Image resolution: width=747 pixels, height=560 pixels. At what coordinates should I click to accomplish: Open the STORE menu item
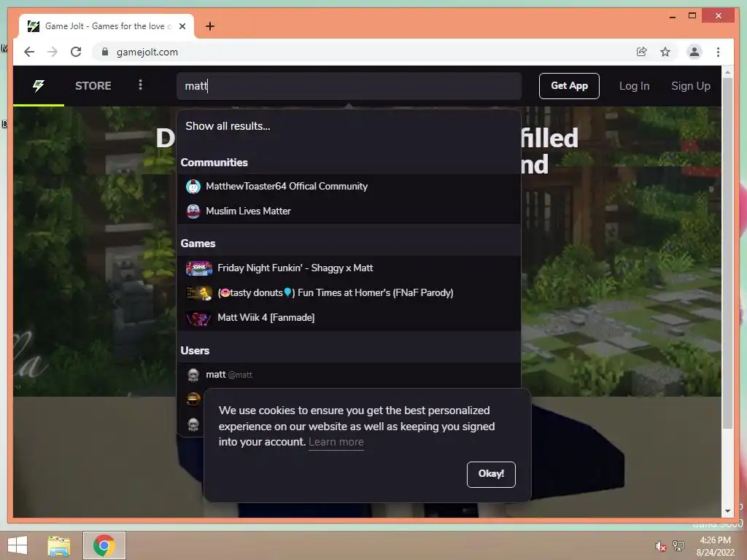[x=93, y=86]
